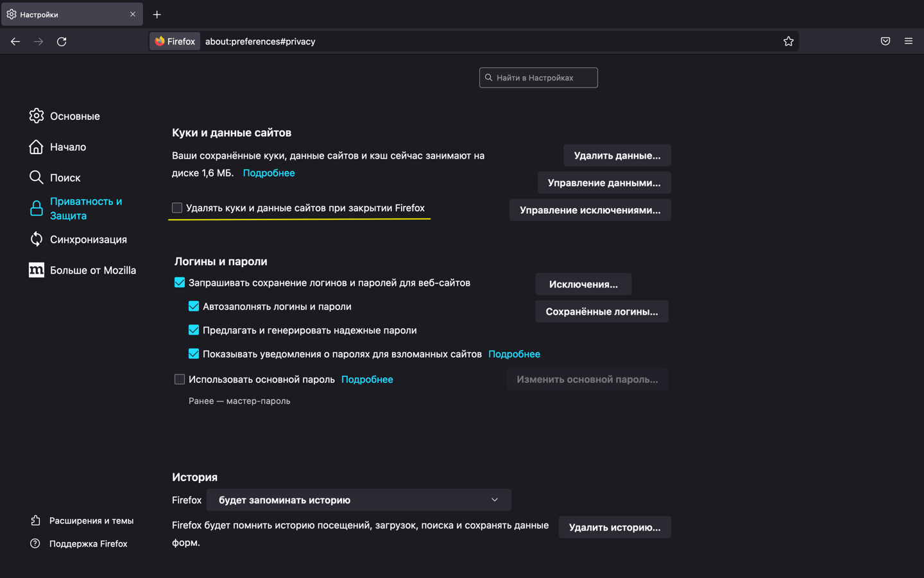The height and width of the screenshot is (578, 924).
Task: Click the home icon for Начало
Action: click(37, 146)
